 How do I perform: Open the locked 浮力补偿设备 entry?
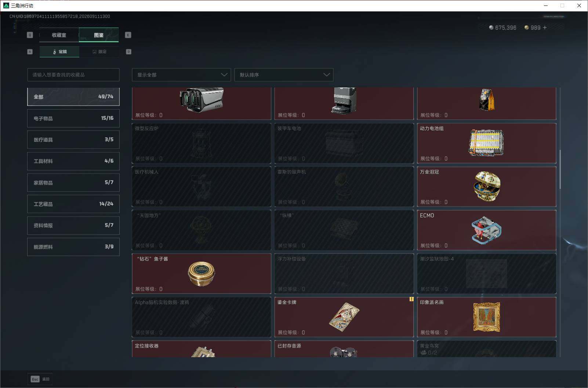344,273
